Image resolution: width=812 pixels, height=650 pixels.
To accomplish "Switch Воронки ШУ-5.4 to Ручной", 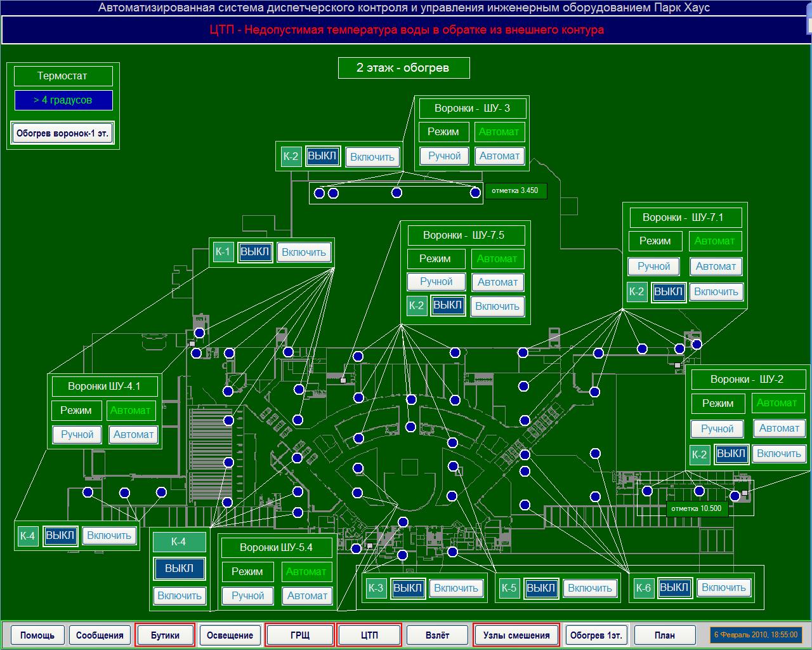I will tap(247, 596).
